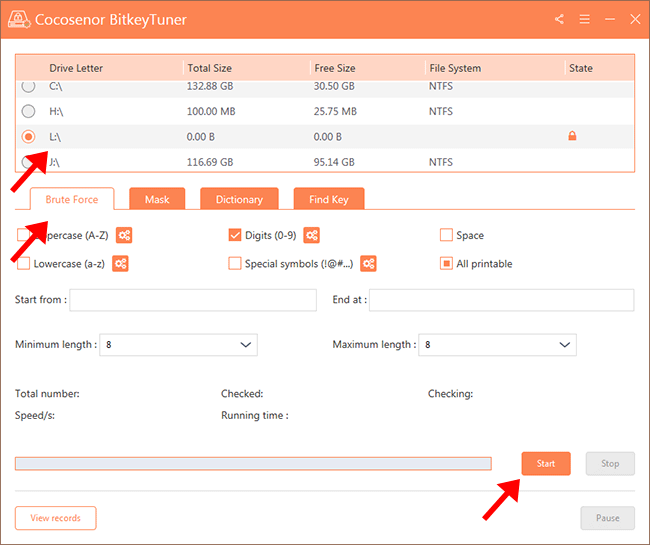Switch to the Find Key tab
Viewport: 650px width, 545px height.
tap(329, 199)
